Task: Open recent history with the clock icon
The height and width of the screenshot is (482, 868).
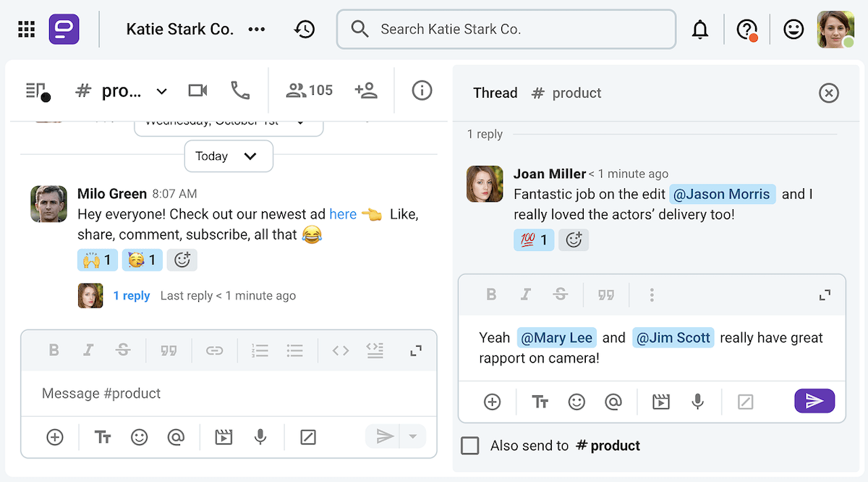Action: (305, 29)
